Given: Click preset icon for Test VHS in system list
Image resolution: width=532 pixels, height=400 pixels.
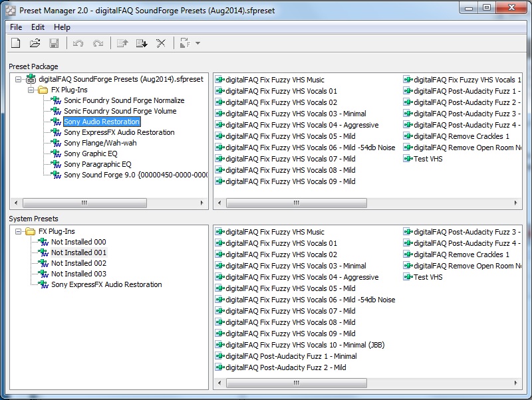Looking at the screenshot, I should tap(408, 277).
